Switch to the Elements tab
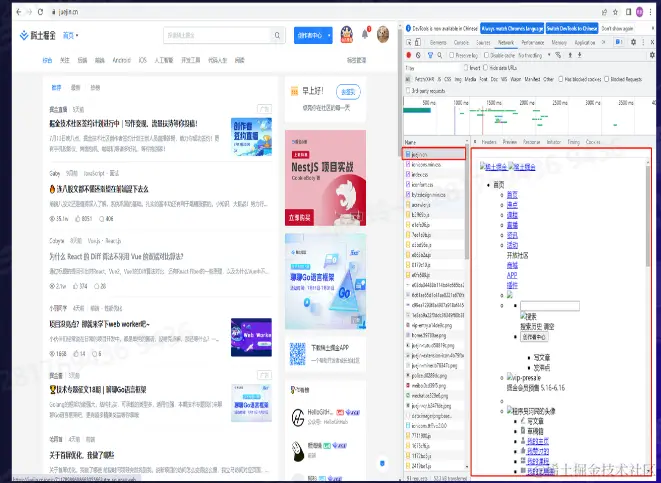The width and height of the screenshot is (661, 483). coord(438,43)
